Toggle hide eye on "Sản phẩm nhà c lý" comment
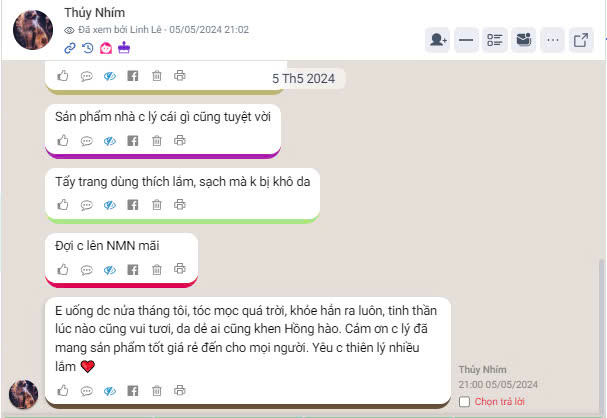This screenshot has height=418, width=607. tap(110, 141)
